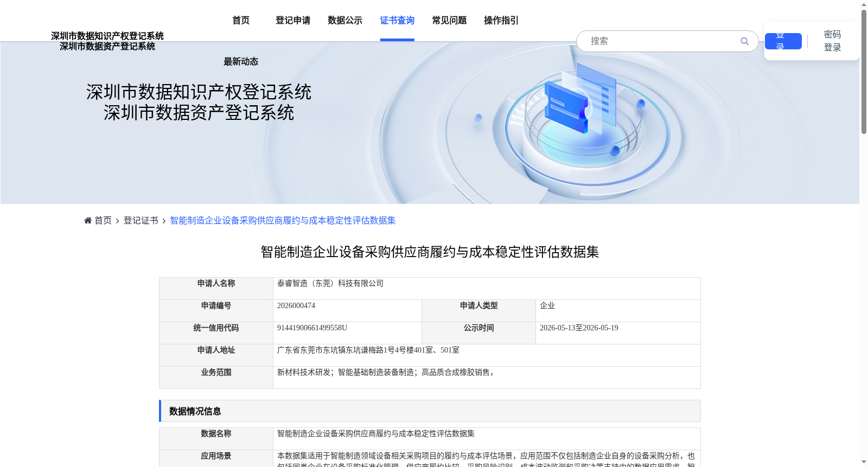Click the 公示时间 label cell

pos(478,333)
